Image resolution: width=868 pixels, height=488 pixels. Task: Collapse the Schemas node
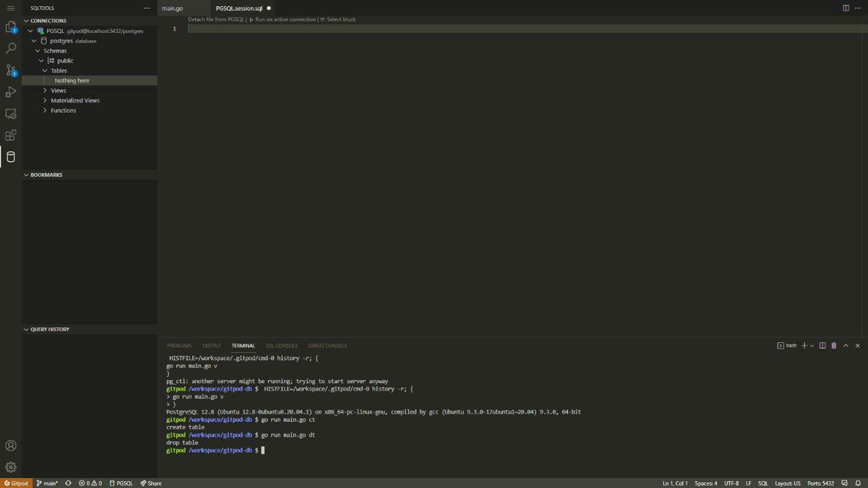[37, 50]
